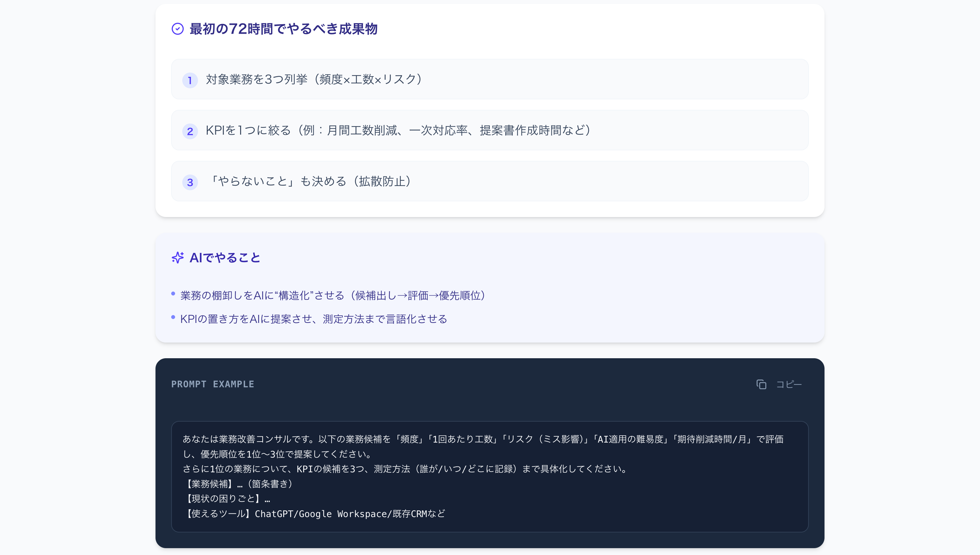Screen dimensions: 980x555
Task: Click the AIでやること heading text
Action: pyautogui.click(x=225, y=258)
